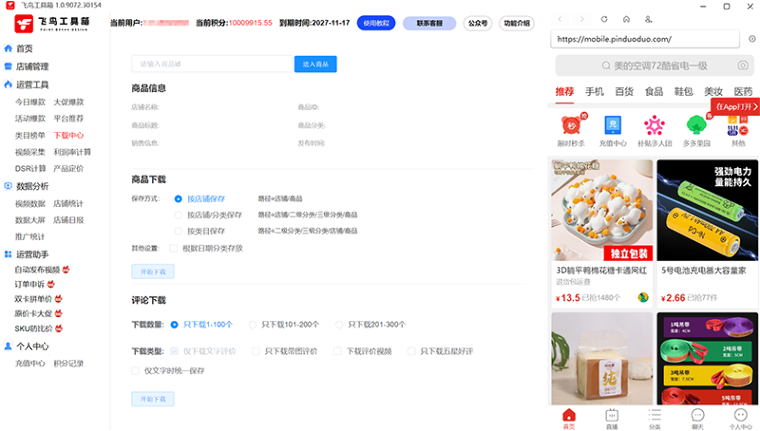The width and height of the screenshot is (760, 431).
Task: Open 其他 category icon
Action: [x=738, y=126]
